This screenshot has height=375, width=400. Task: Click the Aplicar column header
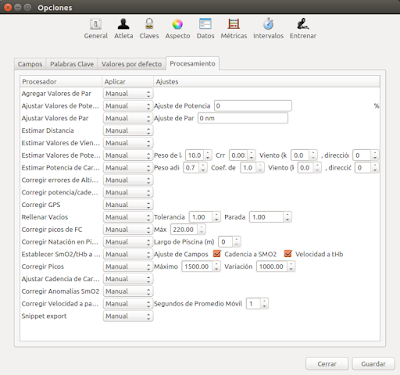point(128,82)
